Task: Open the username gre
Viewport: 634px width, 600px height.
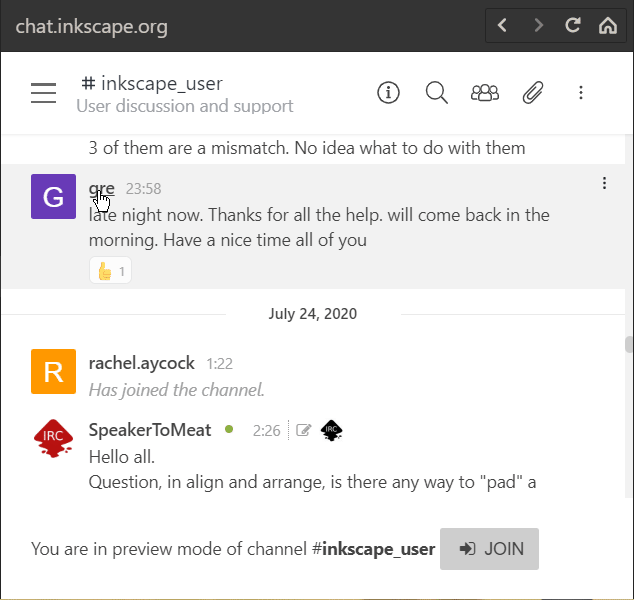Action: pyautogui.click(x=101, y=189)
